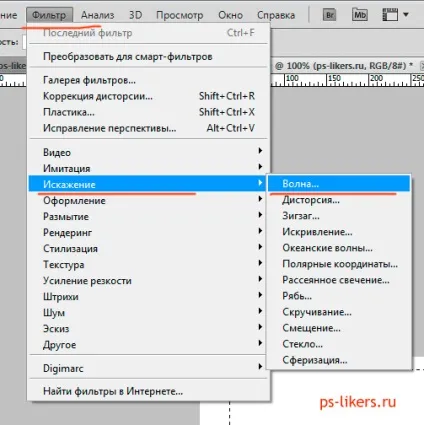Apply the Сферизация filter
The height and width of the screenshot is (425, 424).
coord(339,360)
